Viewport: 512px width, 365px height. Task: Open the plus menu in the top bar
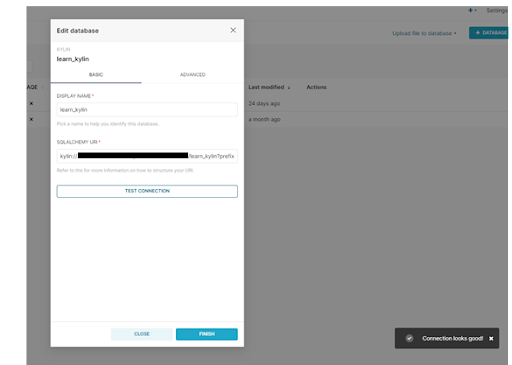[x=472, y=10]
